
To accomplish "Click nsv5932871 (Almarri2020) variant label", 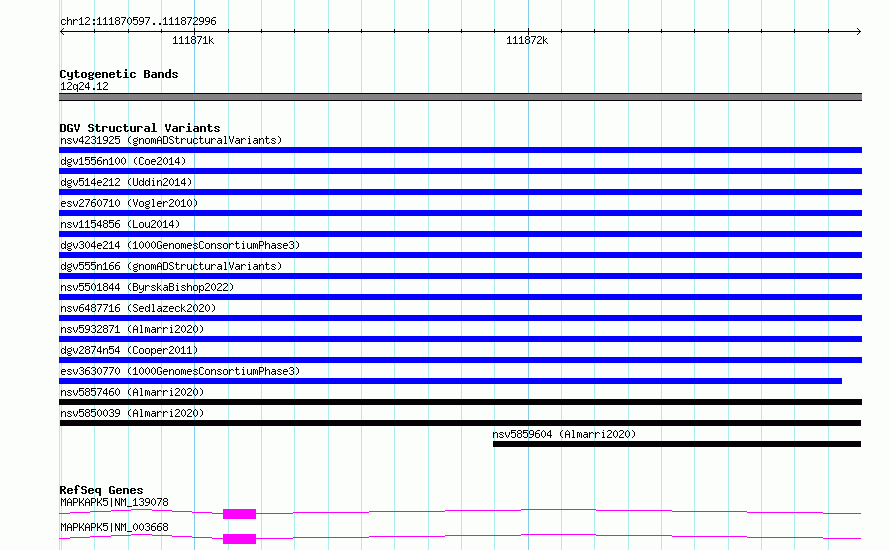I will point(132,329).
